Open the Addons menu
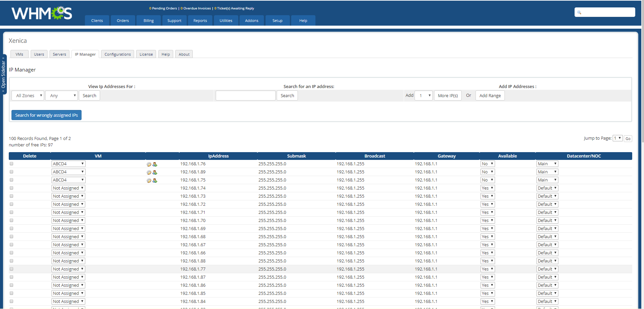 [x=252, y=21]
